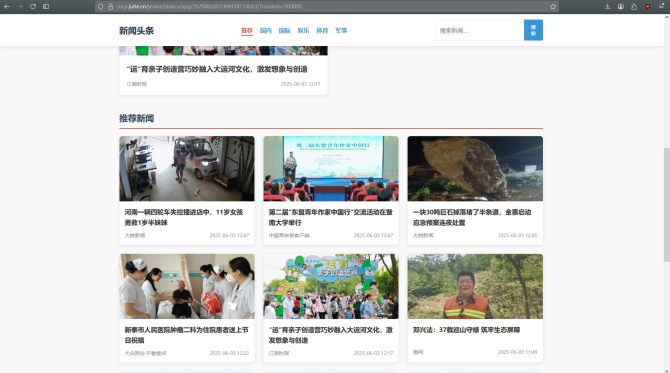This screenshot has height=373, width=670.
Task: Open the 国际 news tab
Action: click(x=285, y=30)
